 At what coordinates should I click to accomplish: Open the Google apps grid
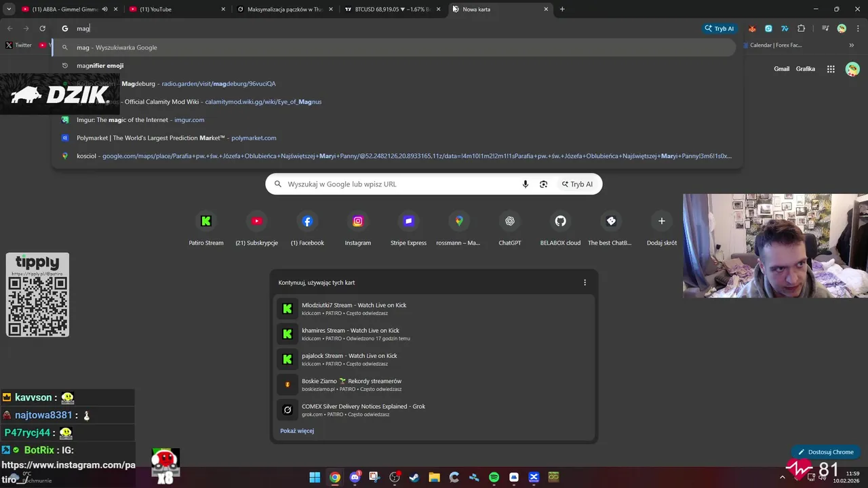pyautogui.click(x=831, y=68)
